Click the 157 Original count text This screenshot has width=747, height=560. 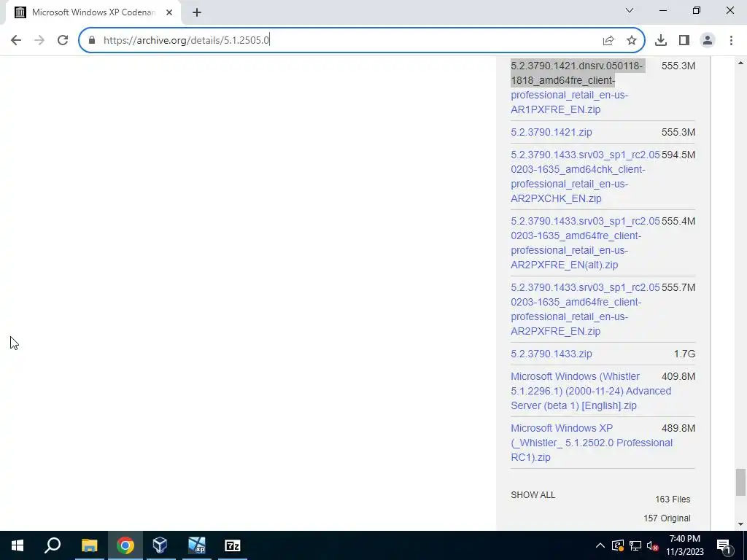tap(667, 518)
